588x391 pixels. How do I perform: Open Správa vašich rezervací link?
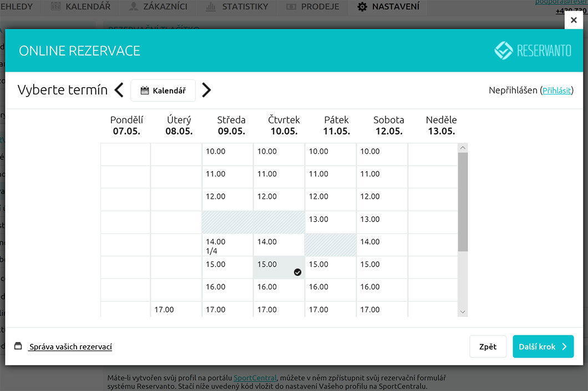[70, 347]
